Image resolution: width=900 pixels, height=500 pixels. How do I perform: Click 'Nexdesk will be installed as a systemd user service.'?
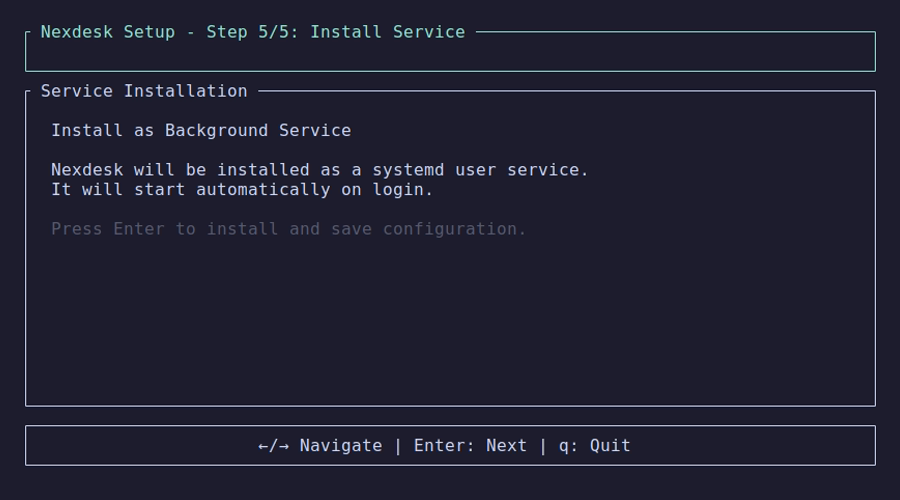click(x=320, y=170)
